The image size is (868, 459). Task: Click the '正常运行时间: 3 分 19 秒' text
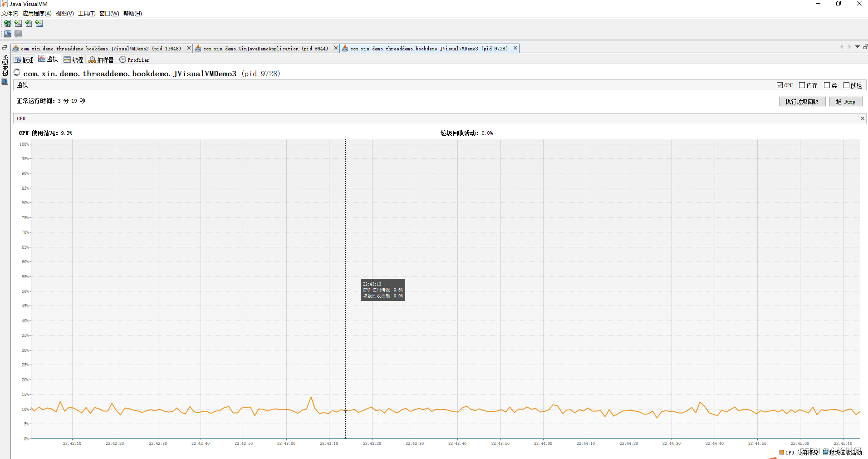(51, 101)
